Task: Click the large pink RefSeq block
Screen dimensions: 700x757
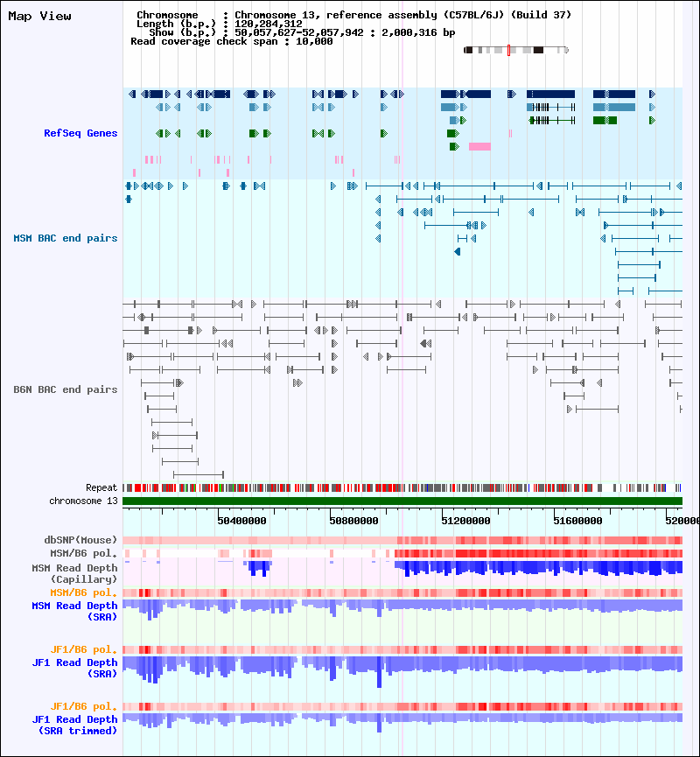Action: click(x=479, y=146)
